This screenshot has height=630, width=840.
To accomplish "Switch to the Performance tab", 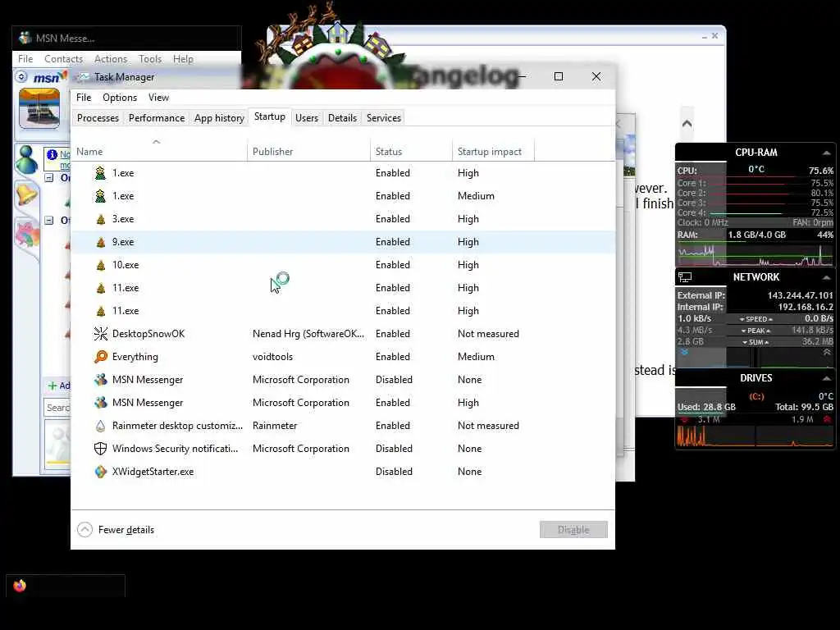I will coord(157,118).
